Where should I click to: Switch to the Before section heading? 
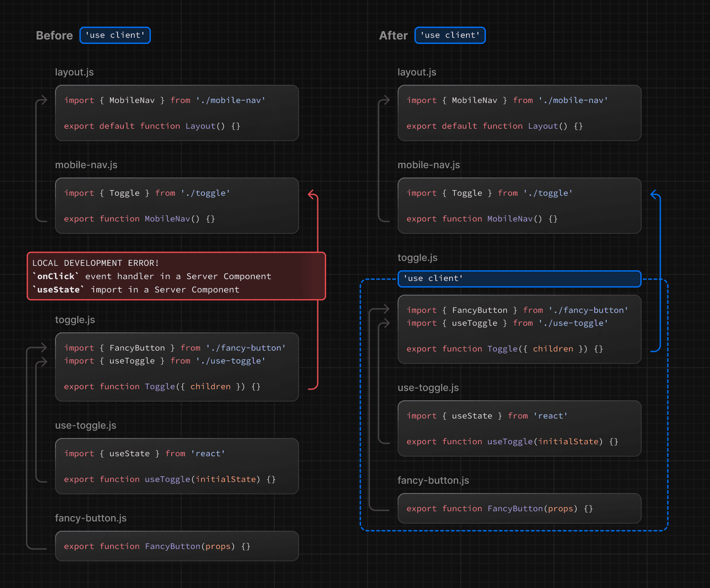[54, 36]
